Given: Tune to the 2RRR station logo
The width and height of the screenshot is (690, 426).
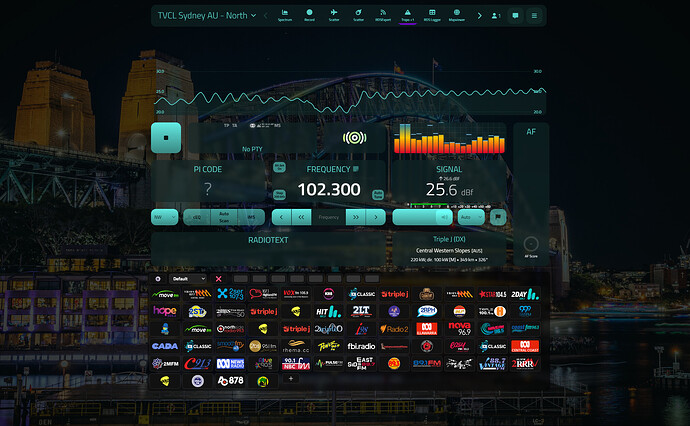Looking at the screenshot, I should 525,364.
